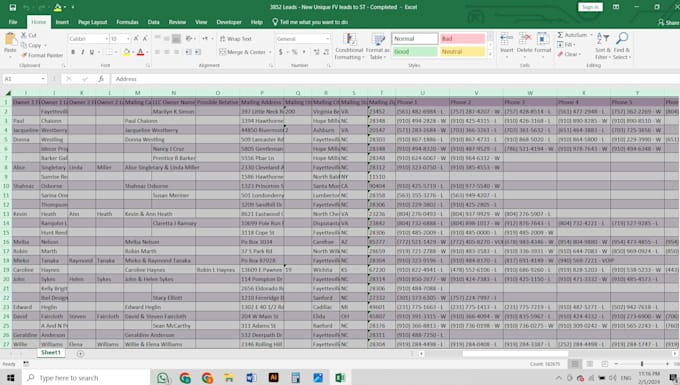Click the Cut scissors icon
The width and height of the screenshot is (680, 385).
(x=24, y=35)
